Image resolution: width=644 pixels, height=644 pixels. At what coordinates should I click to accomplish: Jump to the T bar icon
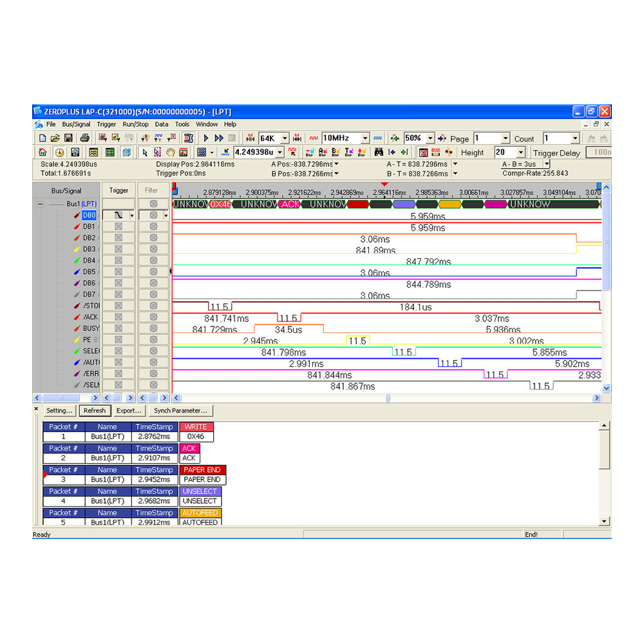(x=348, y=153)
